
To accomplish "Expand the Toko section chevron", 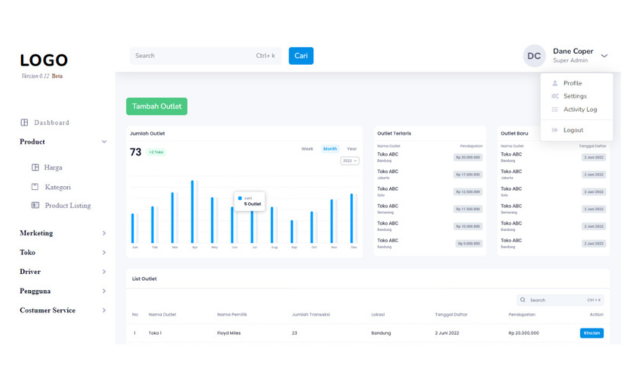I will coord(104,252).
